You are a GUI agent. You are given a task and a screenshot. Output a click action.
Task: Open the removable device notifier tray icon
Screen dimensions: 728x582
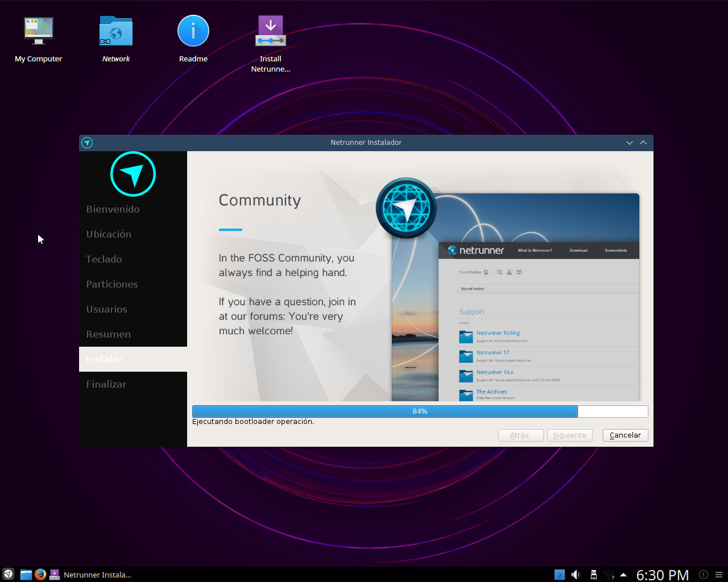(x=593, y=575)
